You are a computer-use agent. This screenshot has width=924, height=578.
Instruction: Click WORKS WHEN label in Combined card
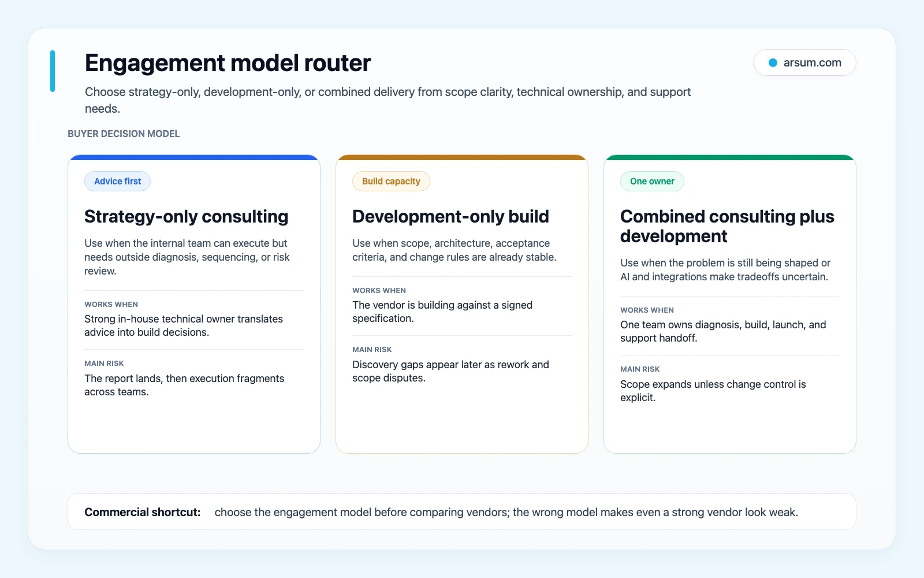point(647,310)
